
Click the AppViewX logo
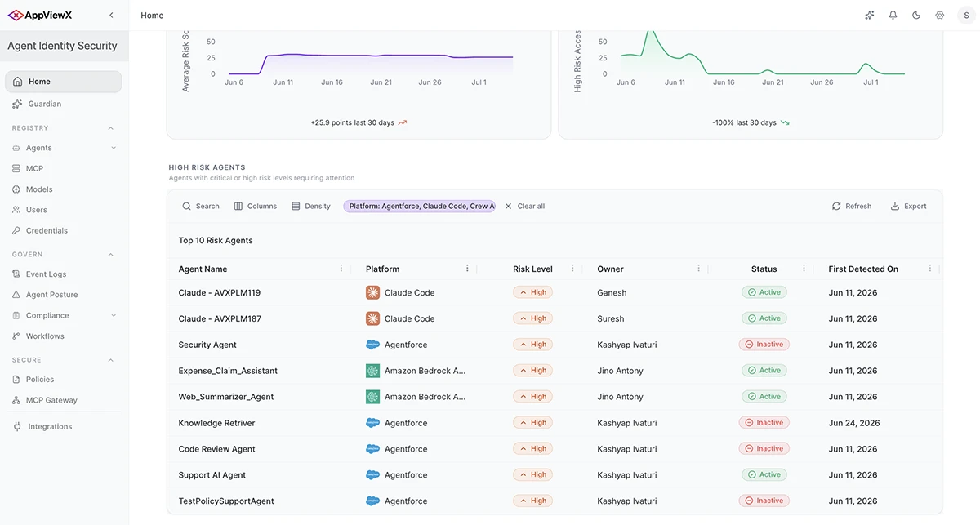(x=40, y=15)
